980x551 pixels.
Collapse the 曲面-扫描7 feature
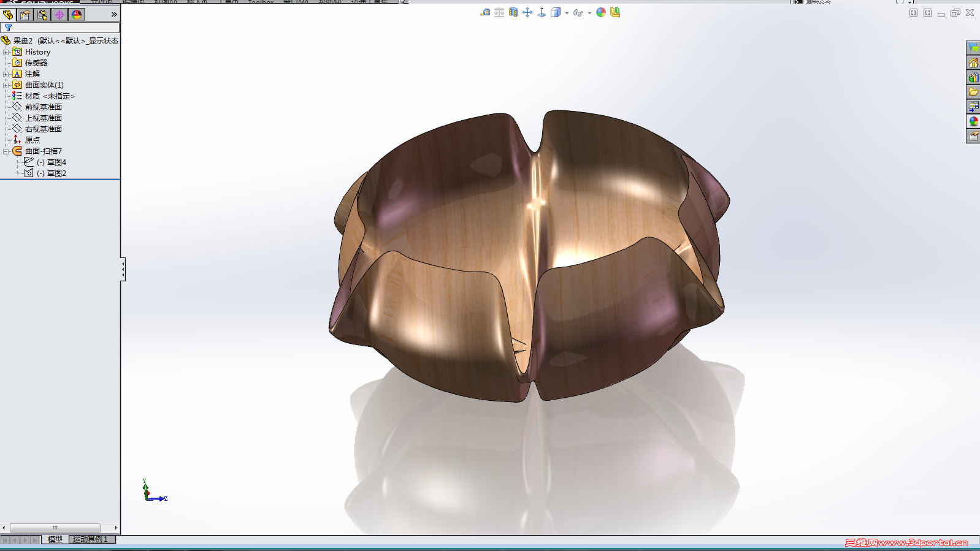[6, 151]
